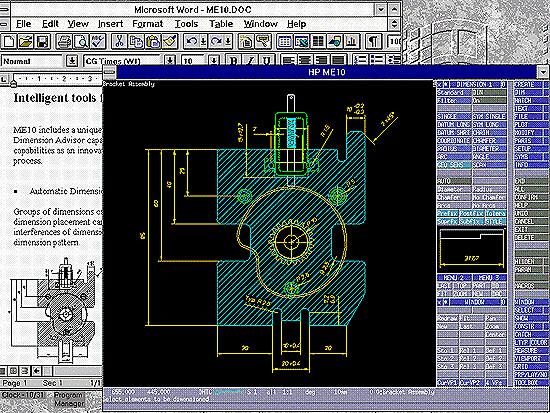The width and height of the screenshot is (550, 413).
Task: Open the HP ME10 title bar dropdown arrow
Action: pos(543,72)
